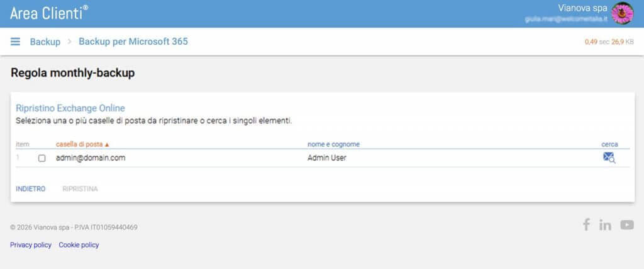The height and width of the screenshot is (269, 644).
Task: Select the Admin User name cell
Action: coord(327,157)
